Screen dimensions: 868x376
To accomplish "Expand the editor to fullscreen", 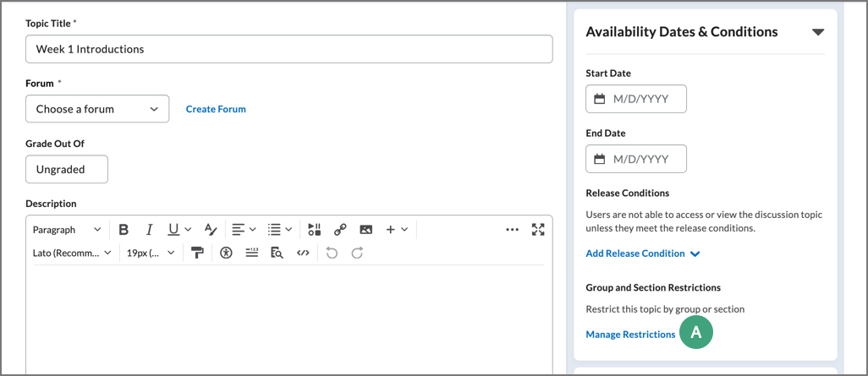I will (x=538, y=230).
